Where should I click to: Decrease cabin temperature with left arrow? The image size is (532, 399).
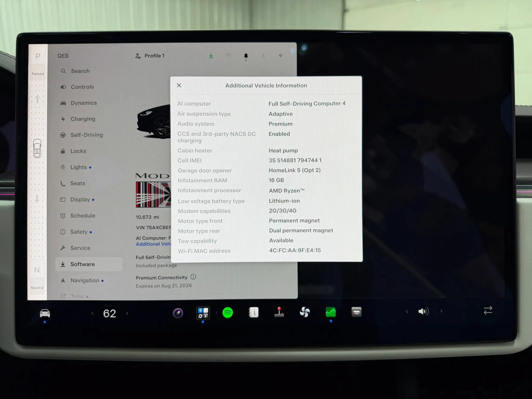(x=92, y=313)
